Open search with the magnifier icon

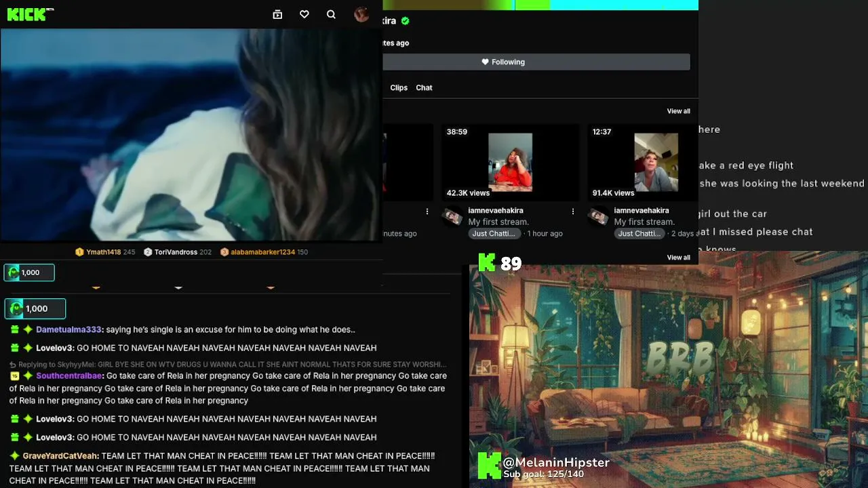pos(331,14)
